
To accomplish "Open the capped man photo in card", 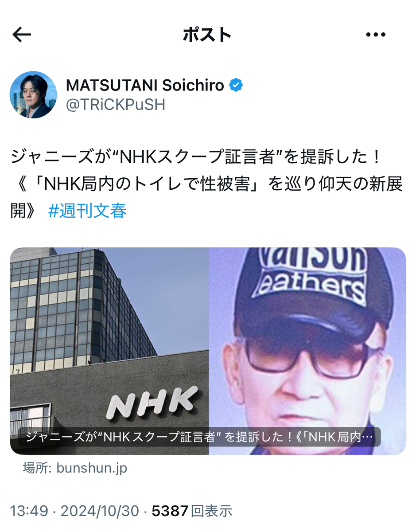I will tap(307, 351).
